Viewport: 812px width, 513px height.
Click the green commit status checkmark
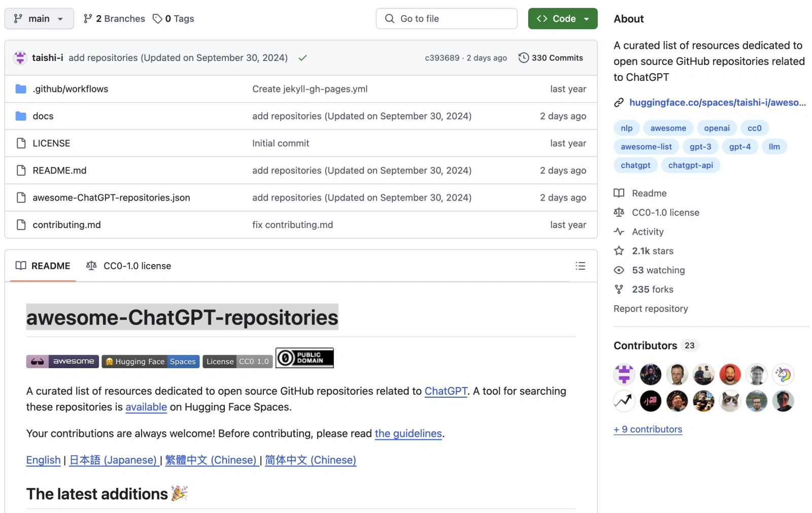pos(302,58)
